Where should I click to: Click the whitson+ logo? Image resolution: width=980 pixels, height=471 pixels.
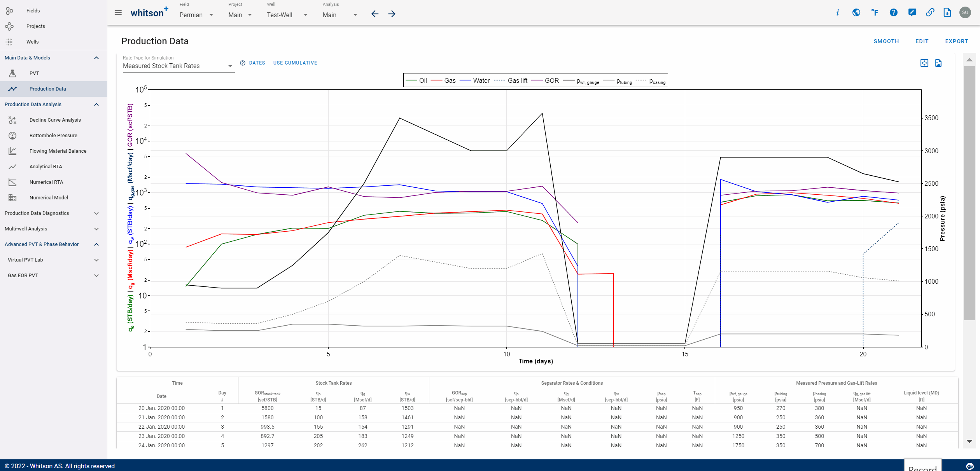(149, 12)
